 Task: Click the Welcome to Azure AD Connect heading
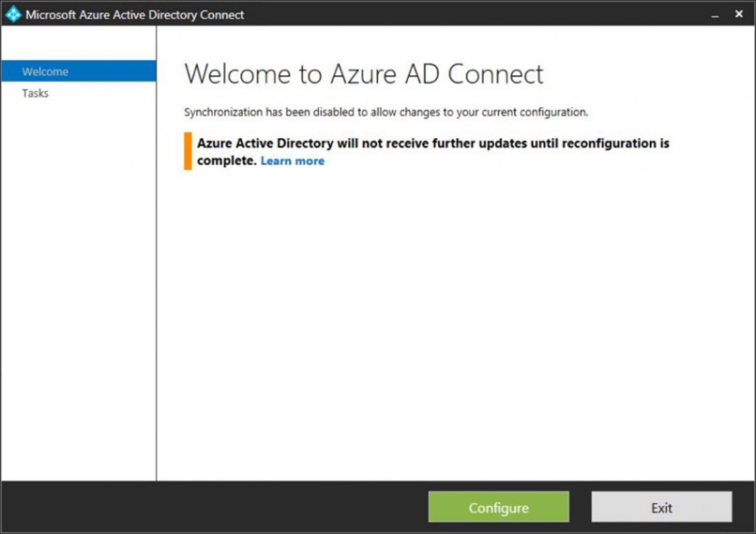pyautogui.click(x=364, y=74)
